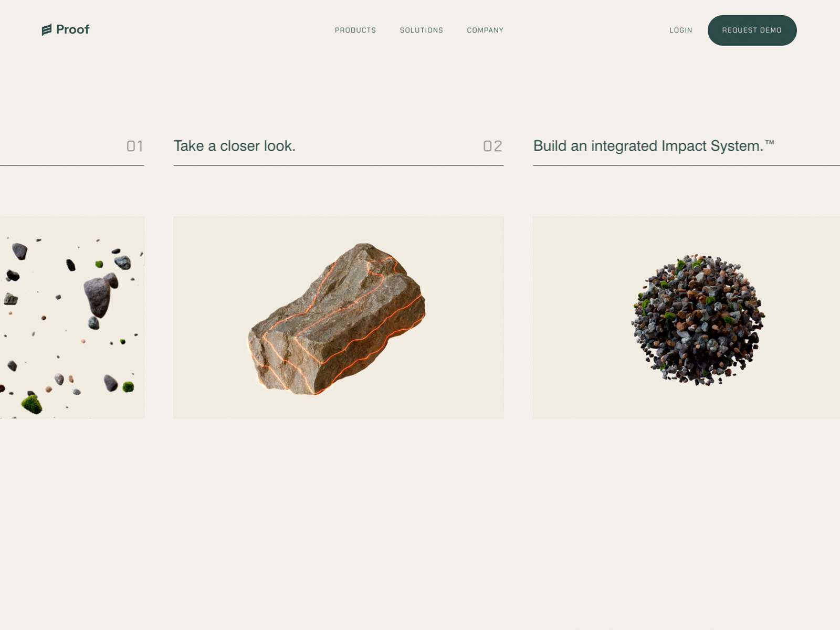Select "Build an integrated Impact System" heading
The image size is (840, 630).
click(648, 146)
